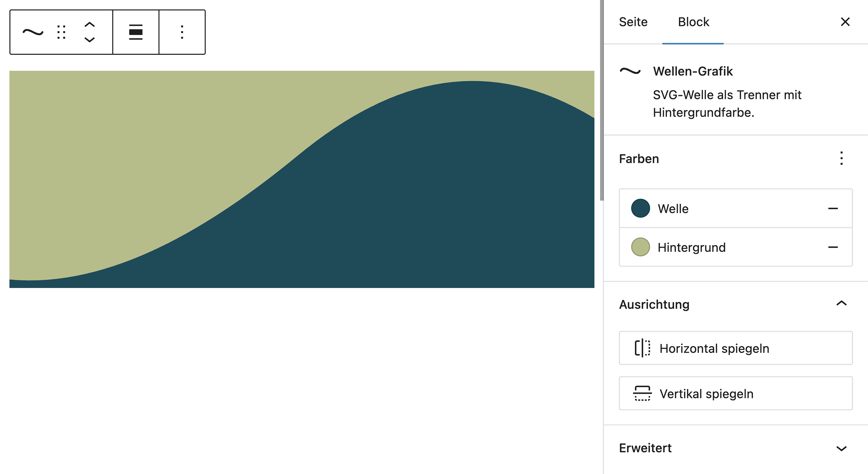Click the Wellen-Grafik block title
The image size is (868, 474).
pos(693,71)
